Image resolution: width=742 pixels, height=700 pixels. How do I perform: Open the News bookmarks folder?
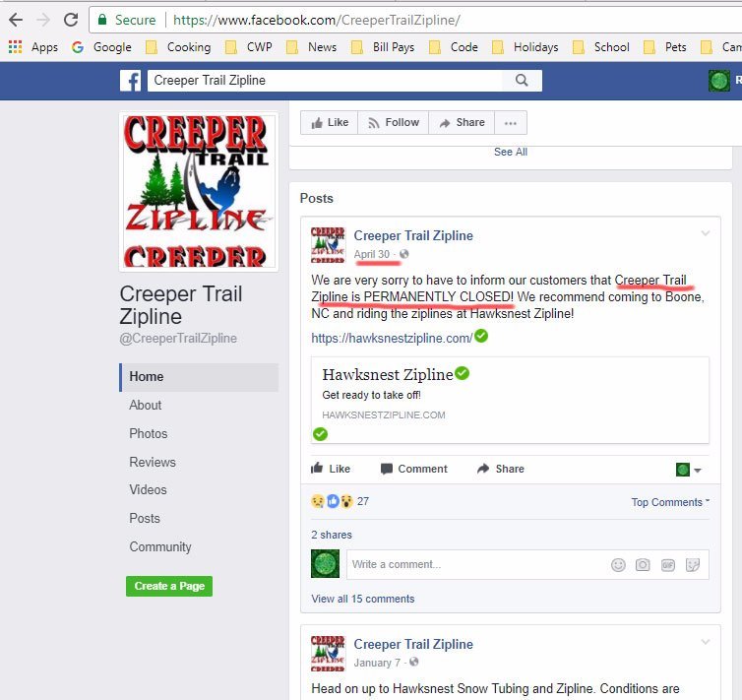pos(311,47)
